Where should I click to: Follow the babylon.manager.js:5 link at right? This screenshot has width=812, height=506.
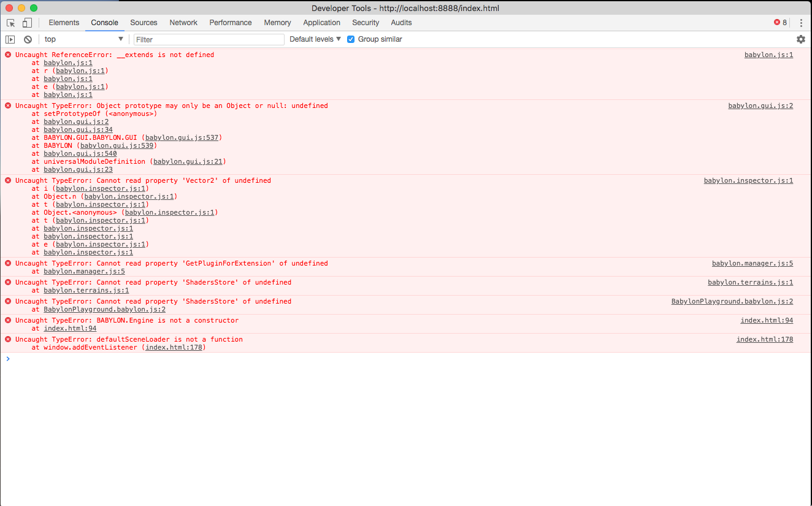752,263
